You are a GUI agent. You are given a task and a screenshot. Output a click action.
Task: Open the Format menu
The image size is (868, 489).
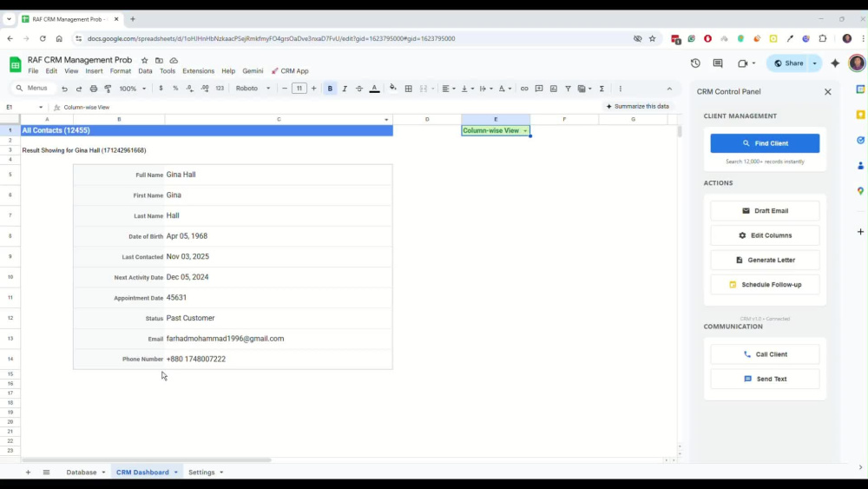120,71
